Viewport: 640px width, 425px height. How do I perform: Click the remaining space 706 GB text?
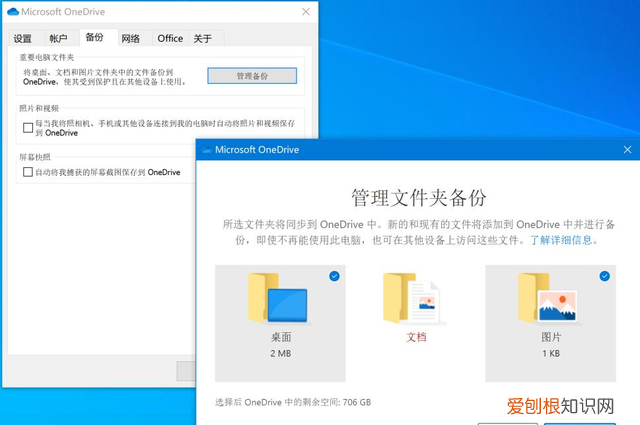293,403
